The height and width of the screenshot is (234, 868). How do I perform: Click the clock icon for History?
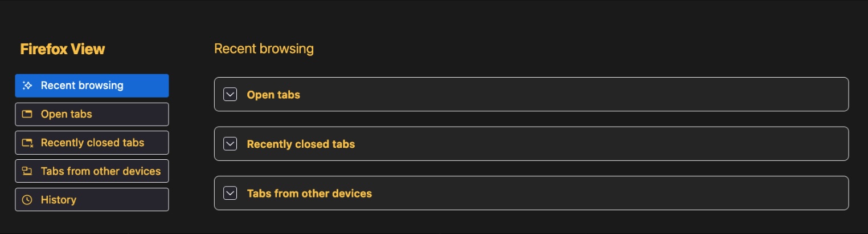click(x=27, y=200)
